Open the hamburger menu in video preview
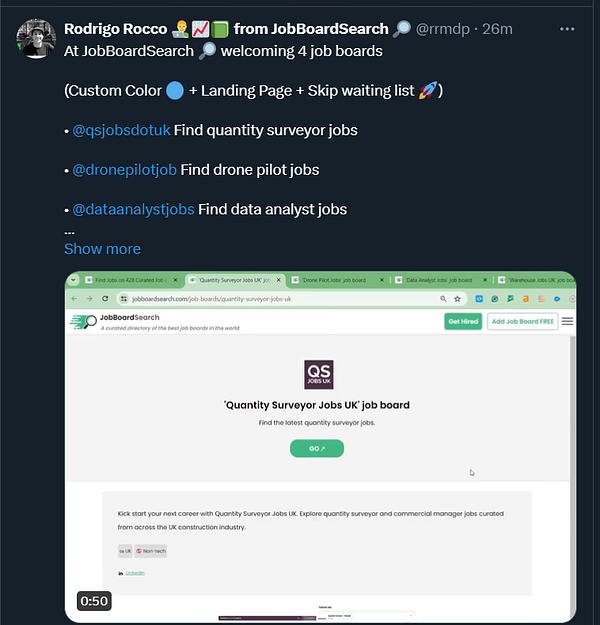This screenshot has width=600, height=625. coord(568,321)
